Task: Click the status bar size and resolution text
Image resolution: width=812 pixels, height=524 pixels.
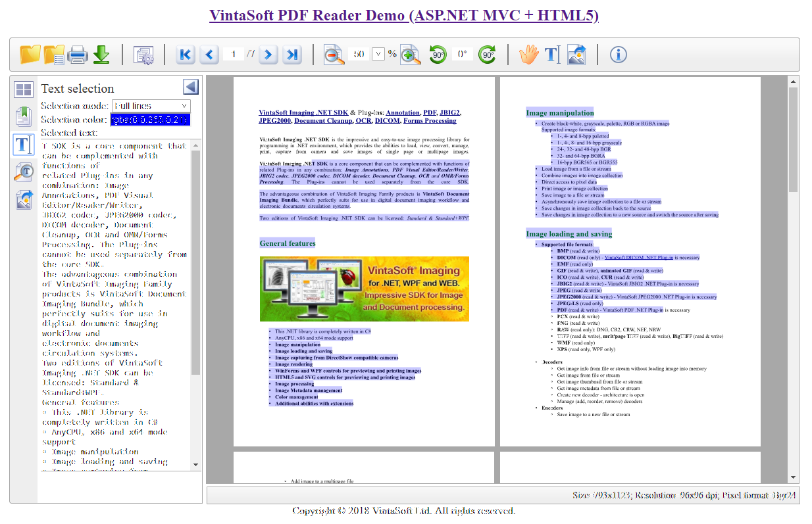Action: 684,495
